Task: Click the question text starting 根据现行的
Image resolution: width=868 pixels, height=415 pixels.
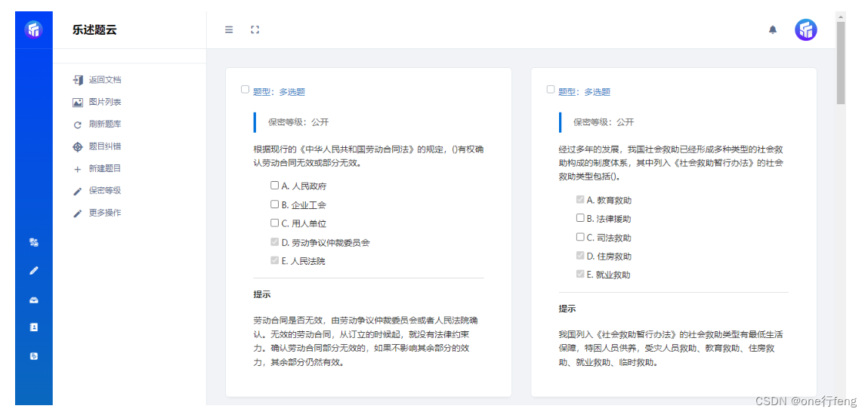Action: pos(369,156)
